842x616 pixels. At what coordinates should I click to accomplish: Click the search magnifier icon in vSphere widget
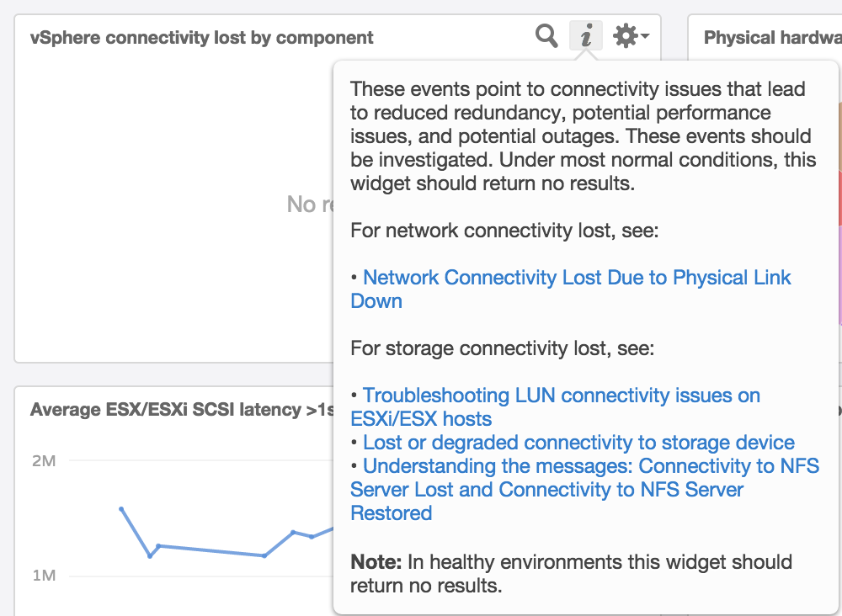pos(546,36)
